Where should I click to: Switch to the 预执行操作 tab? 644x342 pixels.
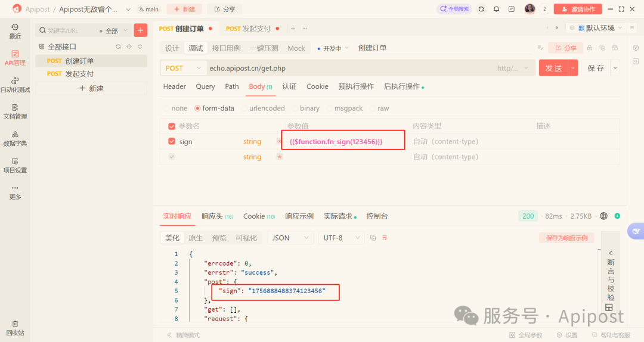(x=356, y=86)
